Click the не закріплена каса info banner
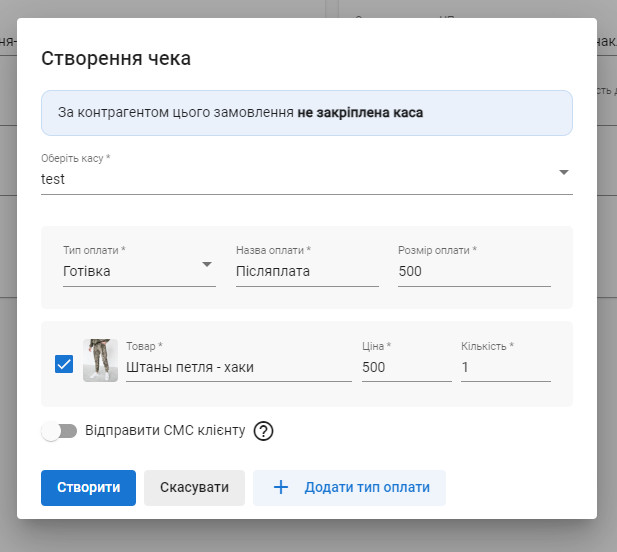 pos(306,113)
